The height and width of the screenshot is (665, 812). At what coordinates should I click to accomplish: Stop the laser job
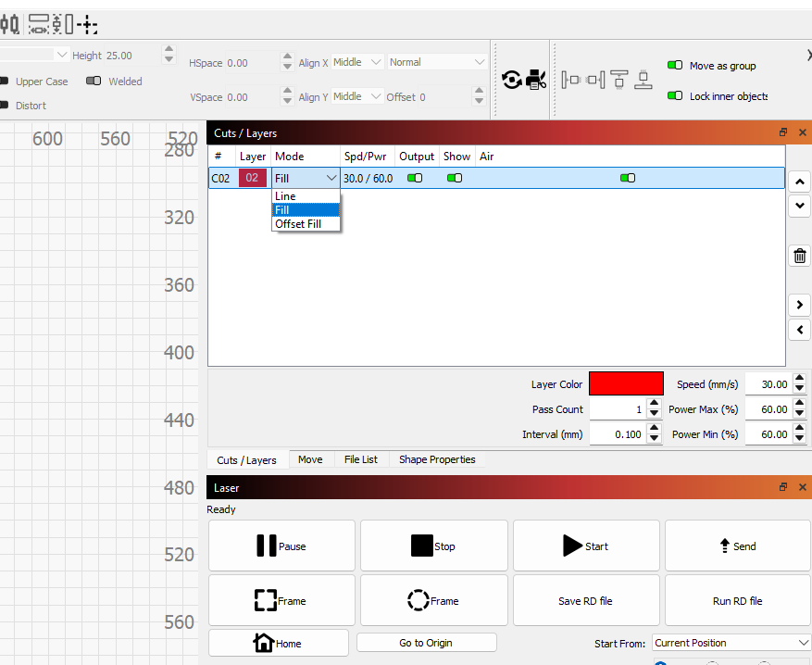[433, 546]
